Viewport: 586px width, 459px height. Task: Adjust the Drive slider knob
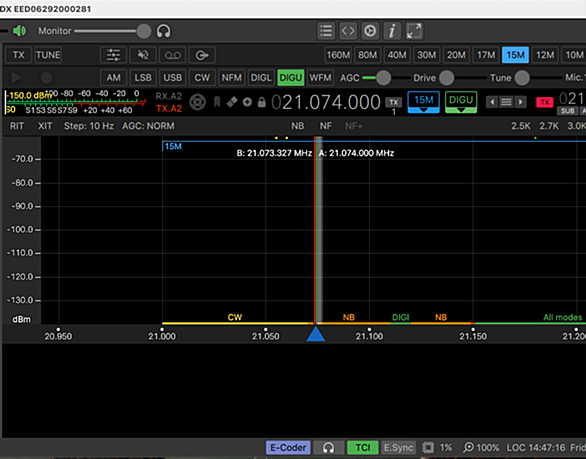(446, 78)
